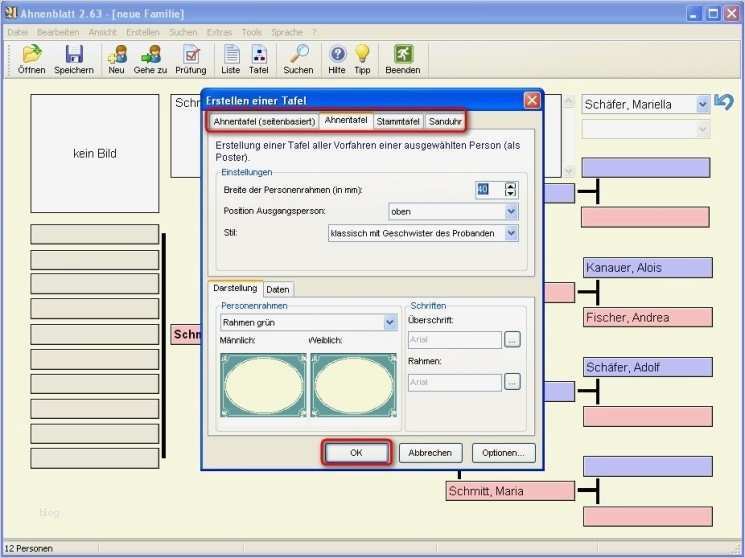
Task: Select the Sanduhr tab
Action: [445, 121]
